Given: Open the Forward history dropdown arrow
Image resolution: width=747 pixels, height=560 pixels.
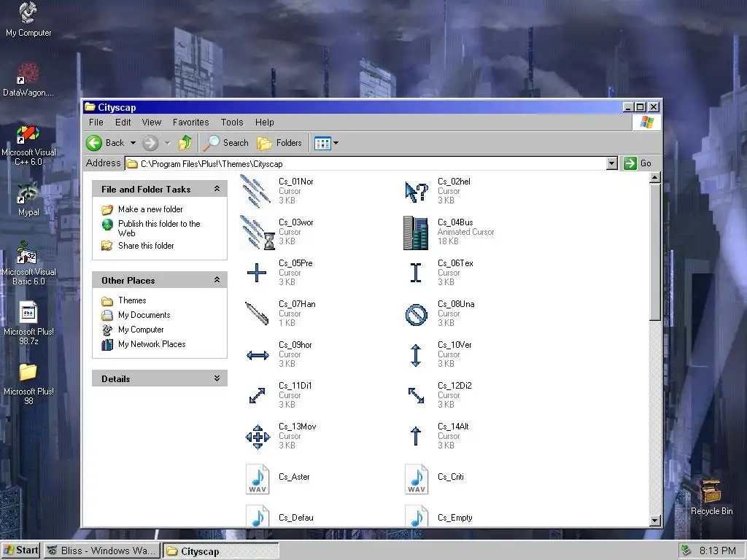Looking at the screenshot, I should [167, 143].
